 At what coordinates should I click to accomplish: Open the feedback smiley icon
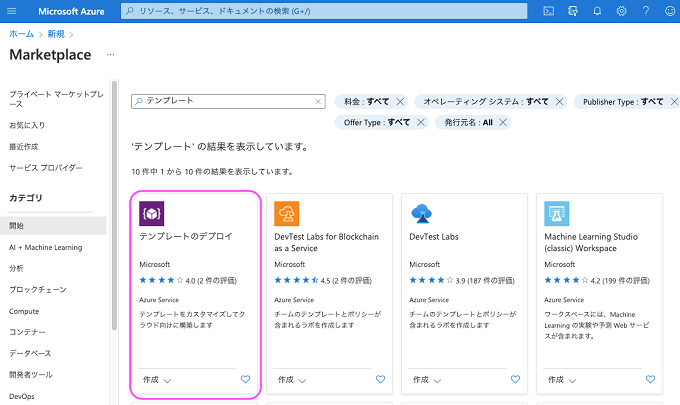pyautogui.click(x=670, y=11)
